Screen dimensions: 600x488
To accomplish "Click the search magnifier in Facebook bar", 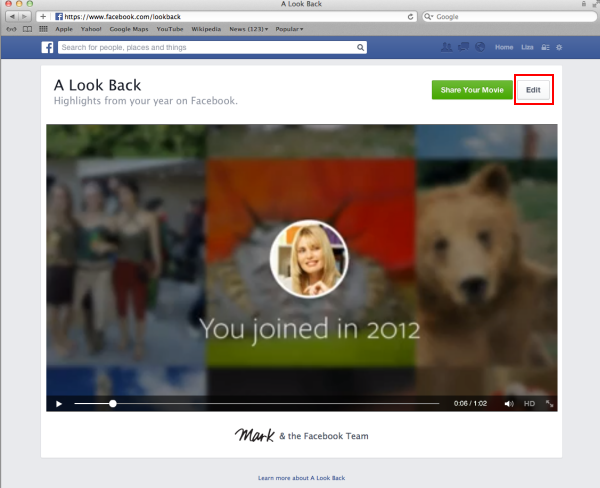I will click(360, 47).
